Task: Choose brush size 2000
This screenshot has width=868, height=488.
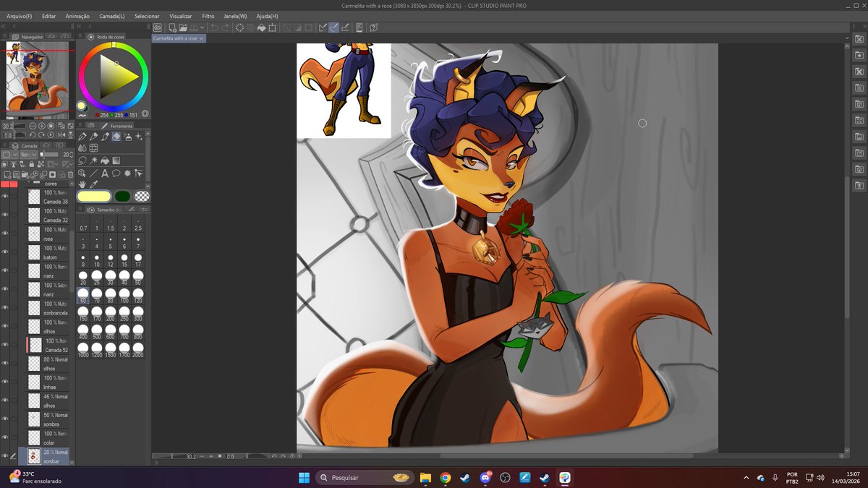Action: pos(138,348)
